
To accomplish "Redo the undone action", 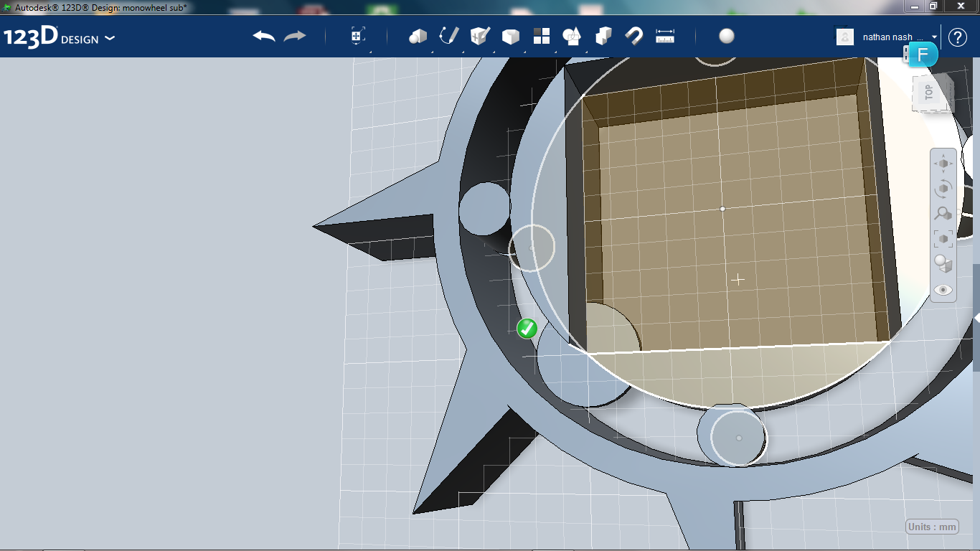I will coord(295,36).
